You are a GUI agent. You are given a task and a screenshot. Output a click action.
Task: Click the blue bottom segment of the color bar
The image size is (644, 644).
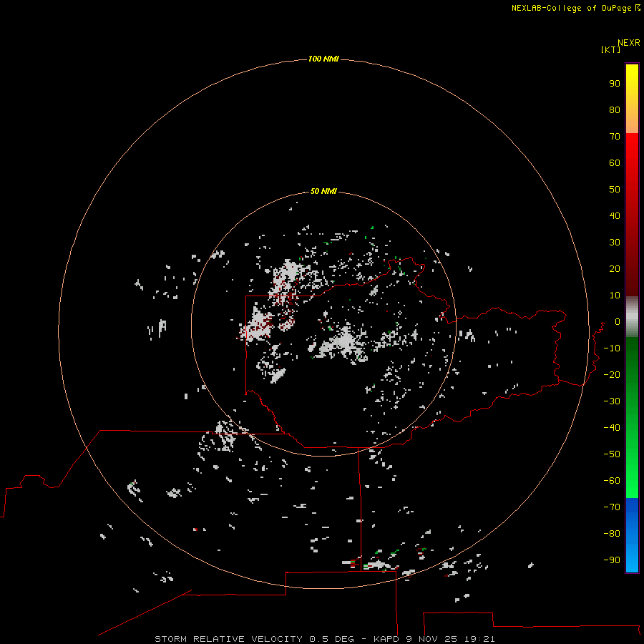pyautogui.click(x=632, y=535)
